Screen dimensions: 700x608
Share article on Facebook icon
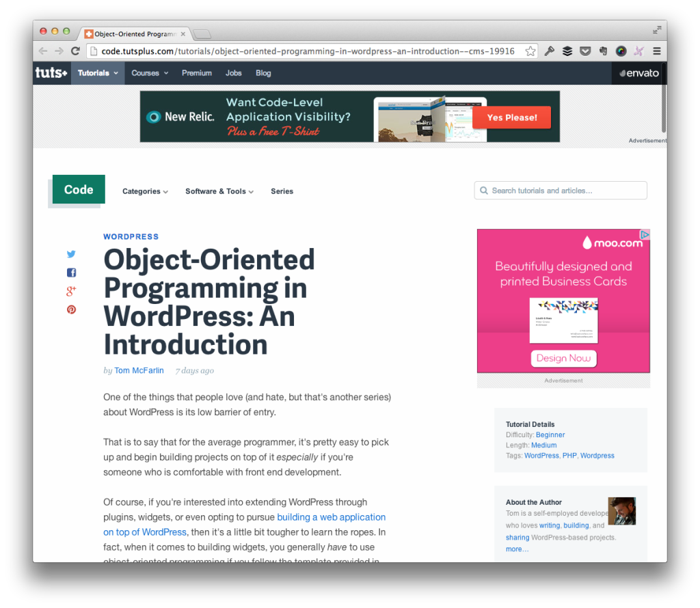coord(71,273)
